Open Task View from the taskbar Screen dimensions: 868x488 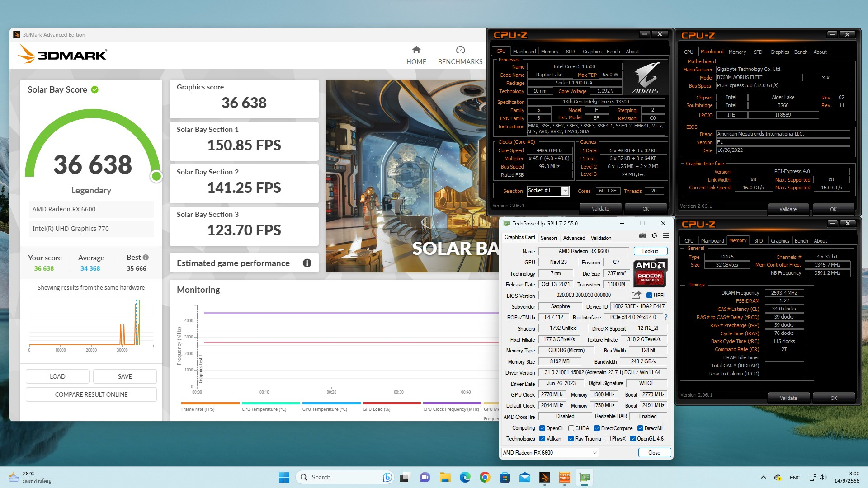pyautogui.click(x=405, y=477)
